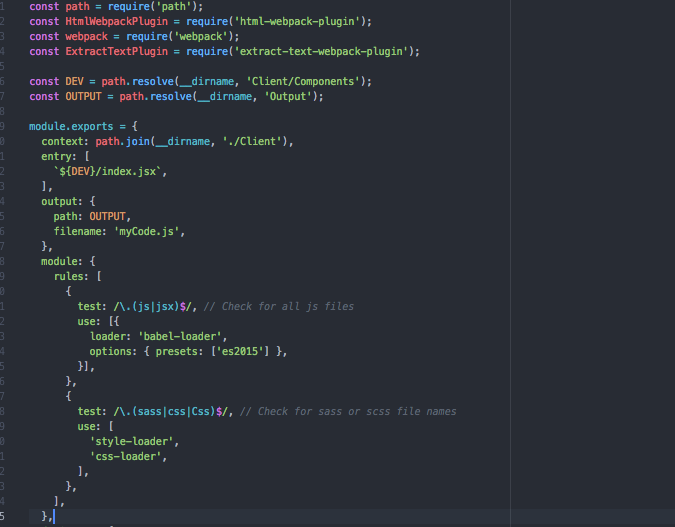
Task: Click the module: property key
Action: [62, 261]
